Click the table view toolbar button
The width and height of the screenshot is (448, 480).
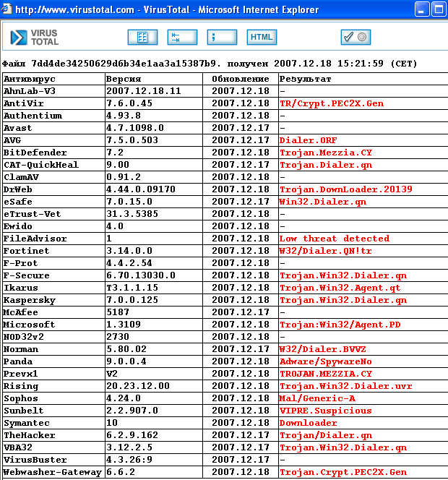click(142, 38)
